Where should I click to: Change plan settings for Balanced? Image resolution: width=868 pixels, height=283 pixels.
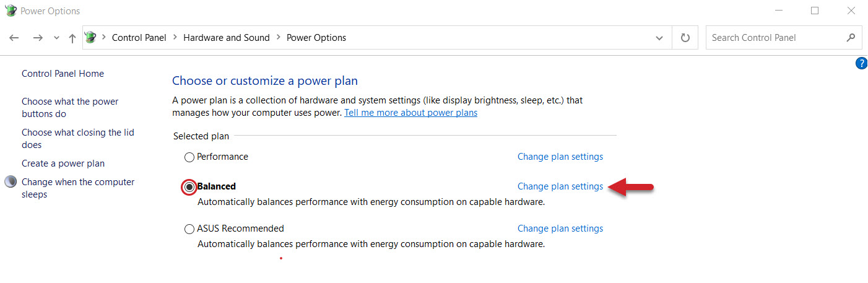pos(560,186)
